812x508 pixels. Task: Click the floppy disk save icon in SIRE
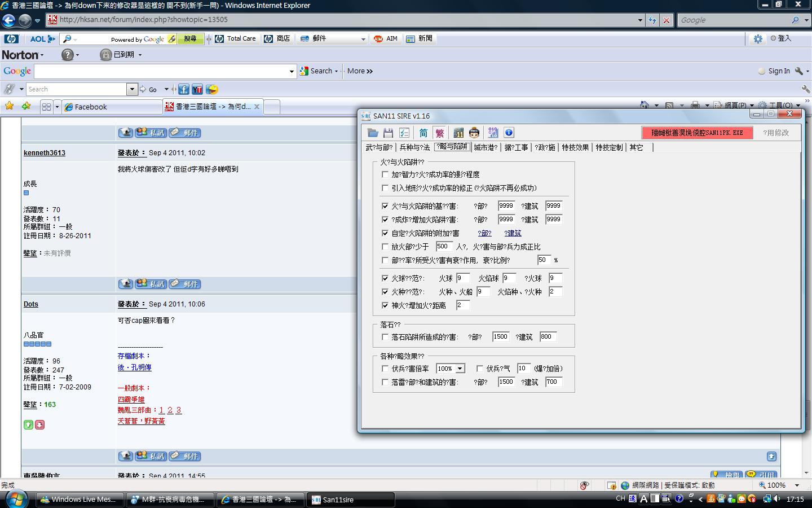388,133
